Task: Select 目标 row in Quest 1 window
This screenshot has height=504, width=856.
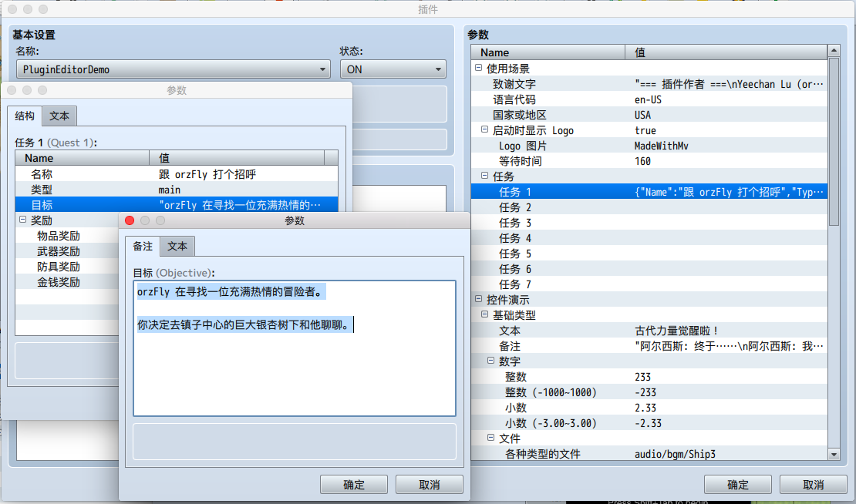Action: tap(177, 204)
